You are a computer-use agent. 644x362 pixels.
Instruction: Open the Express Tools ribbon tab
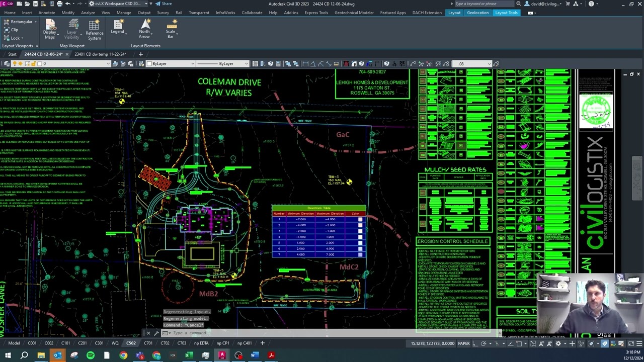[x=316, y=13]
